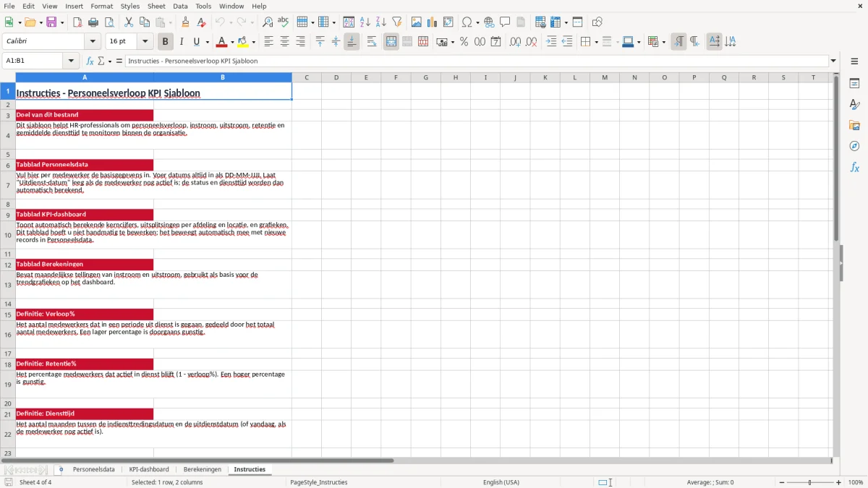Open Background Color dropdown arrow
The width and height of the screenshot is (868, 488).
pyautogui.click(x=253, y=42)
